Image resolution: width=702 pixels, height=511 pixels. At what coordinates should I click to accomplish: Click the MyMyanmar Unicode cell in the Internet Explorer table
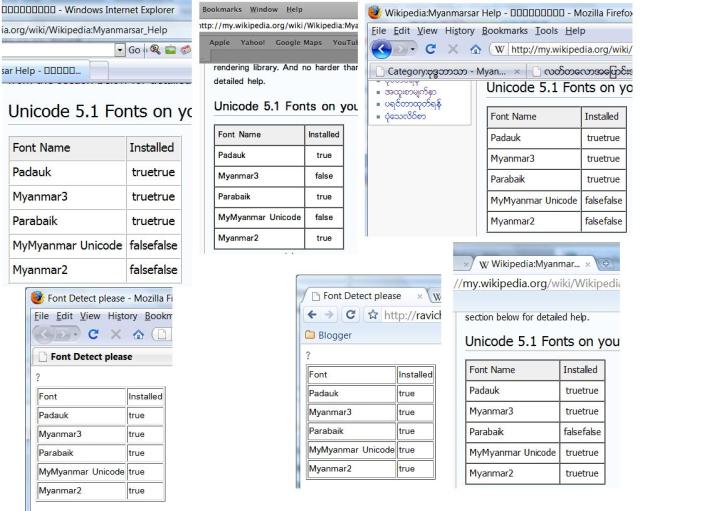point(67,245)
